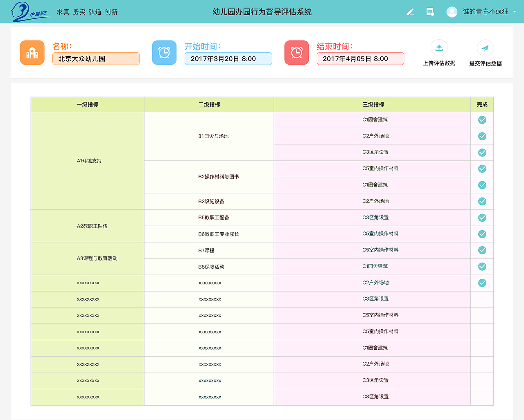Toggle the completion checkmark for C1园舍建筑
The image size is (524, 420).
tap(482, 120)
